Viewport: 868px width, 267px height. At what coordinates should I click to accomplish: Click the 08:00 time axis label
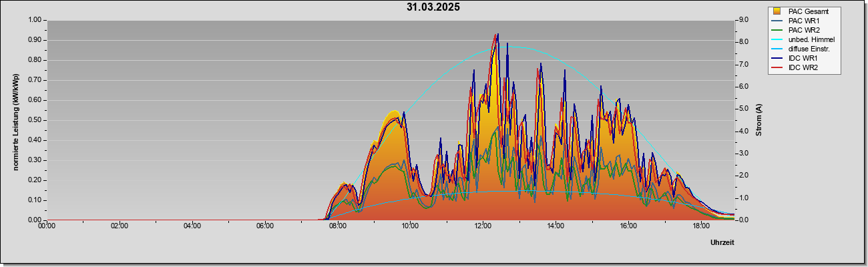pos(337,226)
